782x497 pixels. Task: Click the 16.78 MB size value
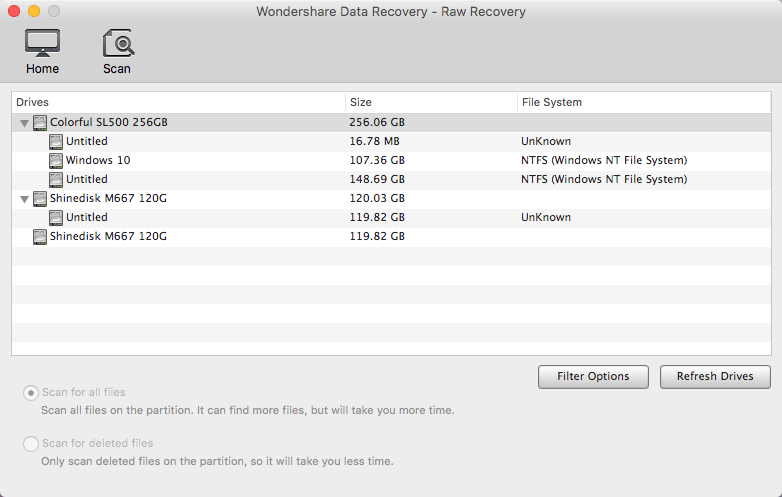tap(375, 142)
